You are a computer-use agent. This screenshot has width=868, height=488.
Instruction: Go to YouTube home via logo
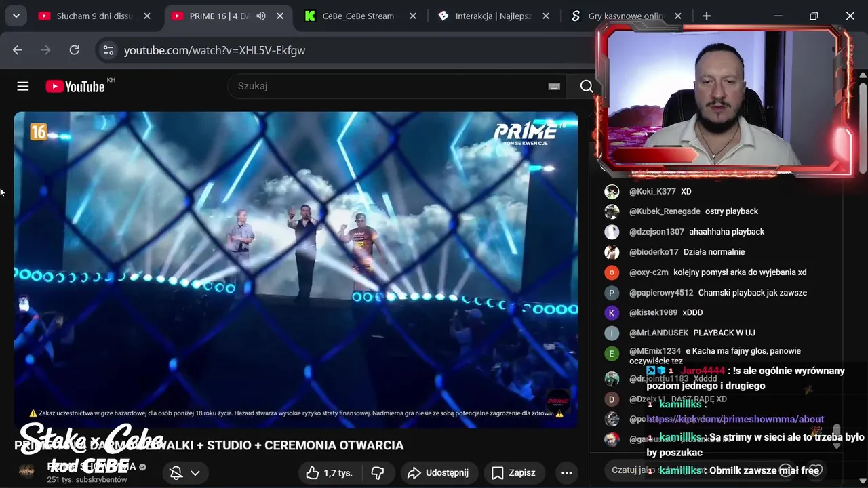[x=75, y=87]
